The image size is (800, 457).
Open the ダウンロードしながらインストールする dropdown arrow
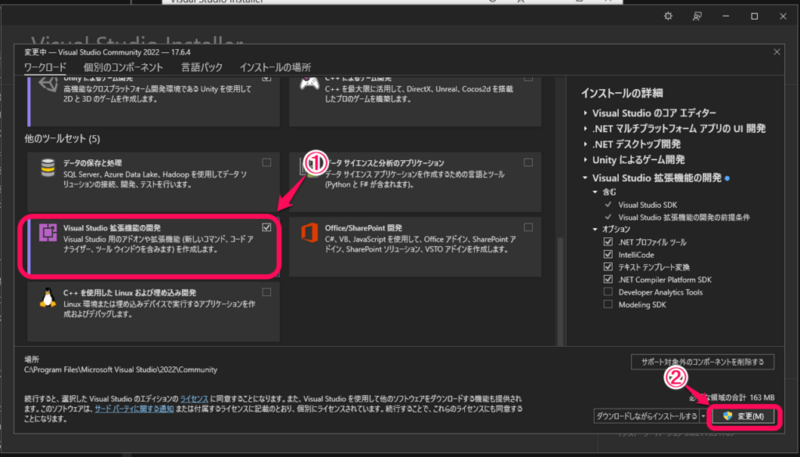(x=704, y=416)
